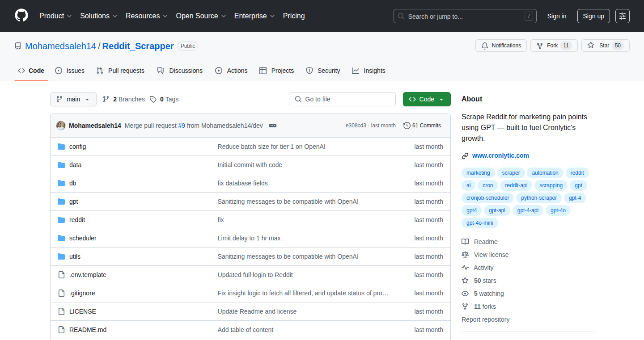Click the scales icon next to View license

click(x=465, y=255)
